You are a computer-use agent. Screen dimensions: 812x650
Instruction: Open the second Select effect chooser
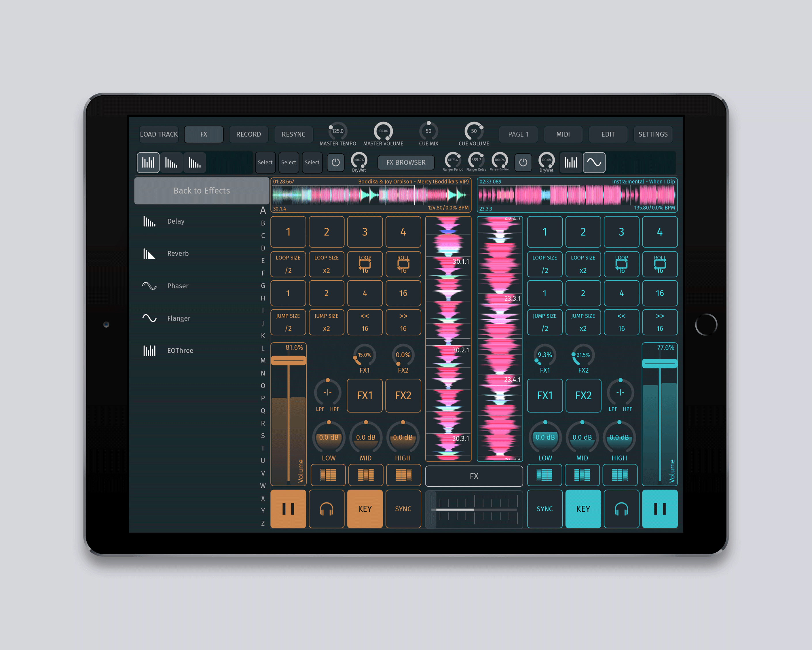(289, 162)
